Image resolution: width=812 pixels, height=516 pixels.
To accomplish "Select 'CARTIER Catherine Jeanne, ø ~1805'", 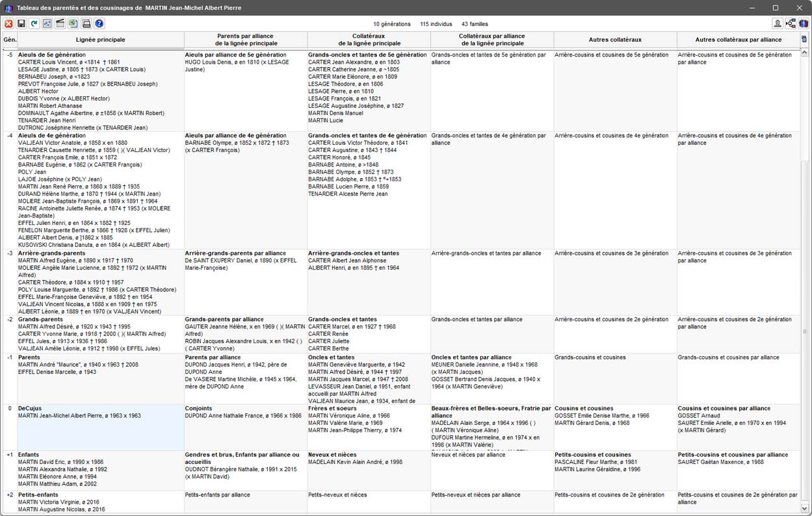I will (354, 70).
